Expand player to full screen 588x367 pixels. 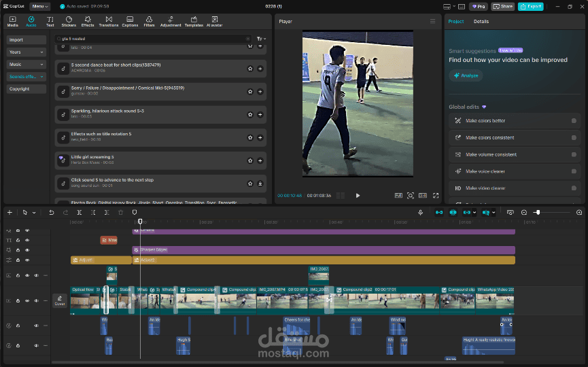(x=436, y=196)
